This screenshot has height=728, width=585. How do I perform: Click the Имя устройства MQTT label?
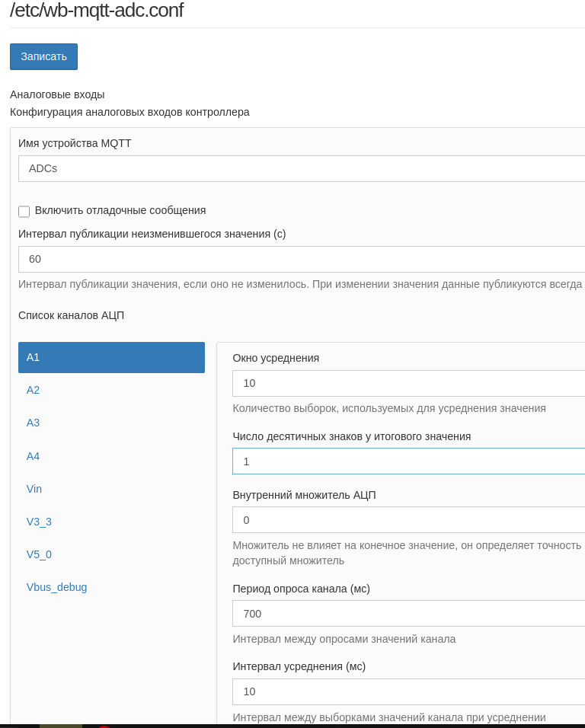point(75,143)
